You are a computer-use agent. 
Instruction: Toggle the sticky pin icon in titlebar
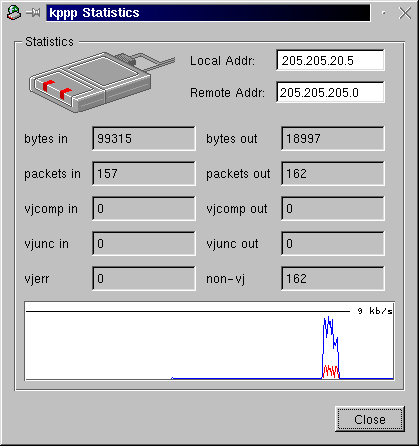click(x=33, y=13)
